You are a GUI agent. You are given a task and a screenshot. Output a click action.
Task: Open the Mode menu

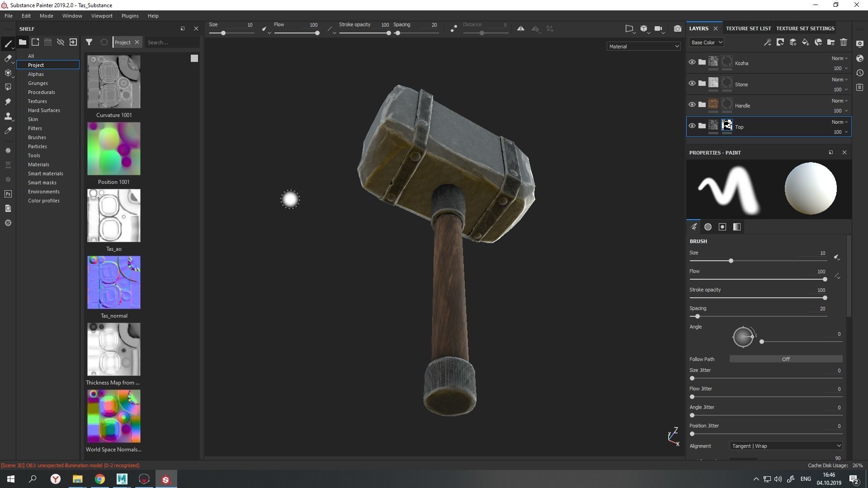(46, 16)
